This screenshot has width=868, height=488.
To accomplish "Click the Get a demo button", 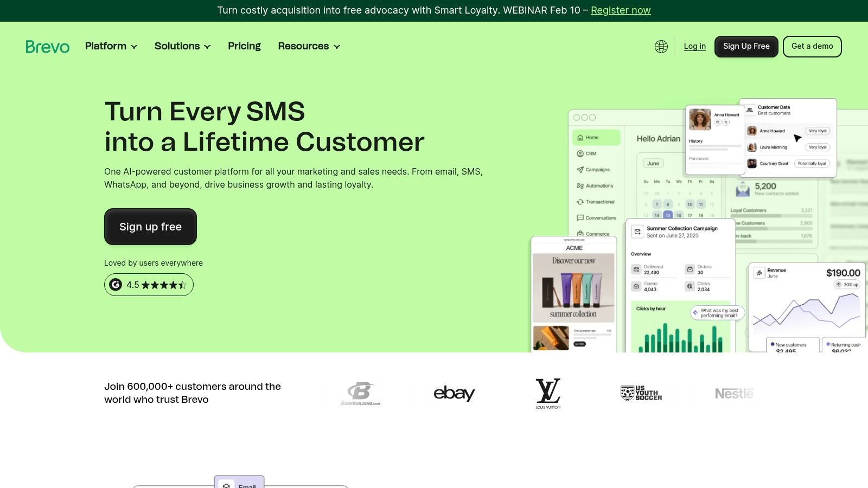I will tap(812, 46).
